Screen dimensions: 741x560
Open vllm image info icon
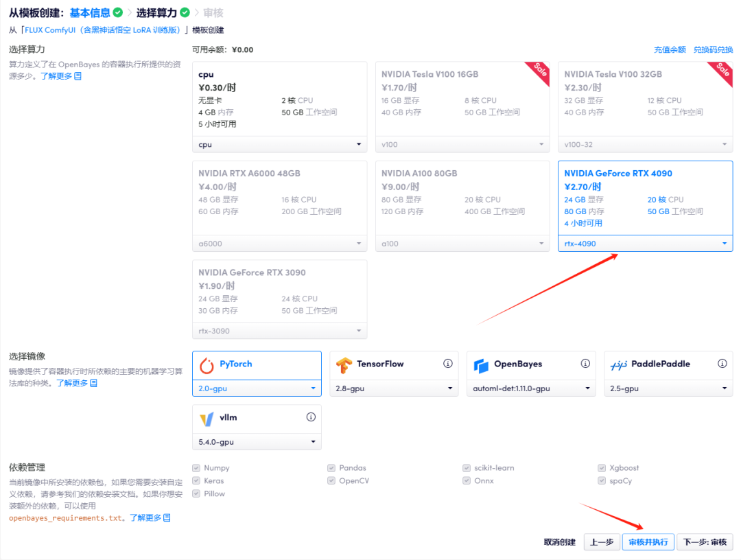click(x=311, y=417)
